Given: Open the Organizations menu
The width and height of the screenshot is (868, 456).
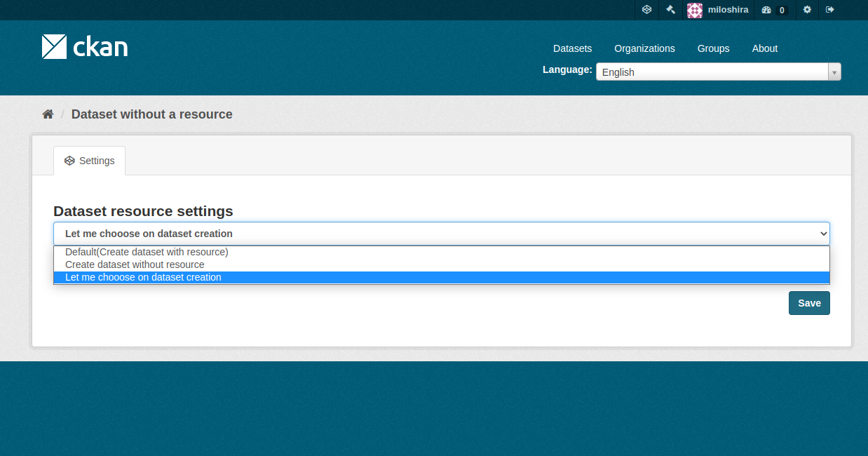Looking at the screenshot, I should 644,48.
